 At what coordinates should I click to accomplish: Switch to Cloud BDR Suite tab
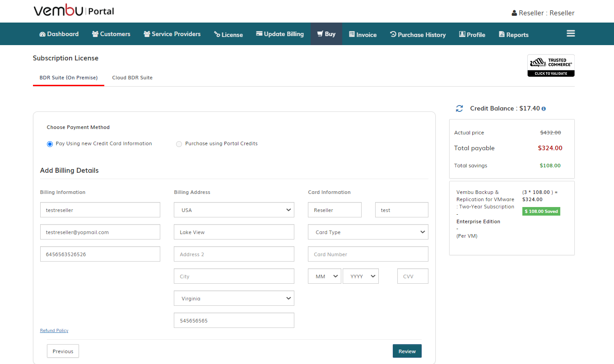[x=132, y=78]
